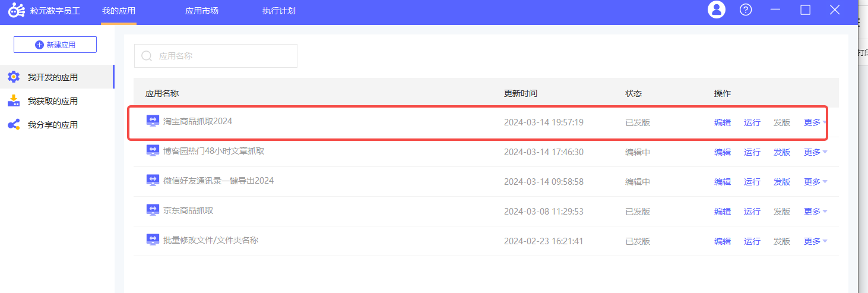Edit the 博客园热门48小时文章抓取 app

[723, 152]
